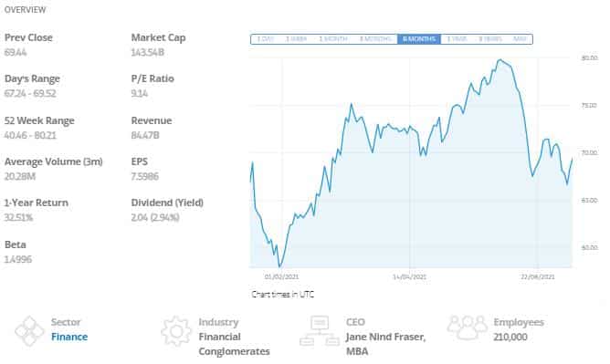Click the 70.00 price axis label
Screen dimensions: 610x364
click(589, 152)
